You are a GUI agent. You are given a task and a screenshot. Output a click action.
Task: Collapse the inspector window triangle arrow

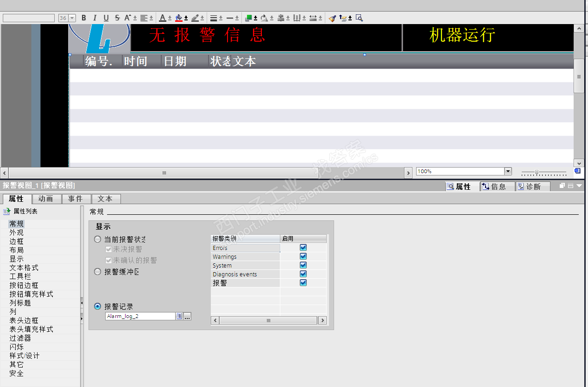point(579,186)
